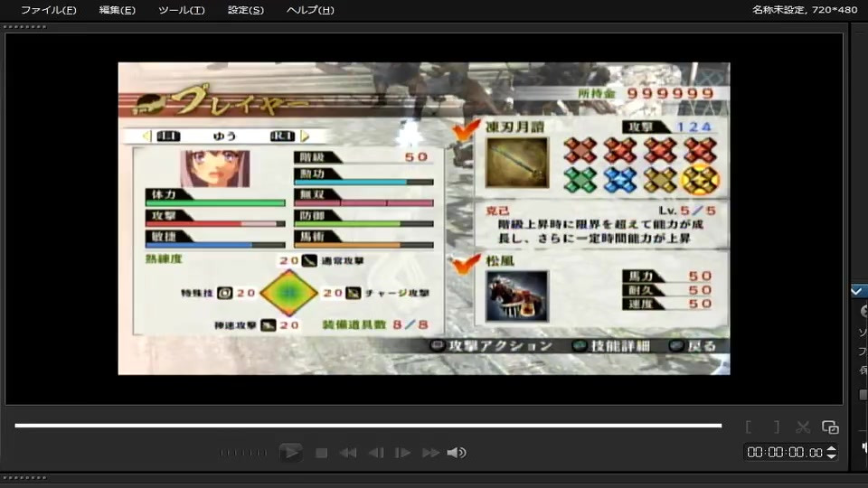This screenshot has height=488, width=868.
Task: Open the 設定(S) menu
Action: tap(246, 10)
